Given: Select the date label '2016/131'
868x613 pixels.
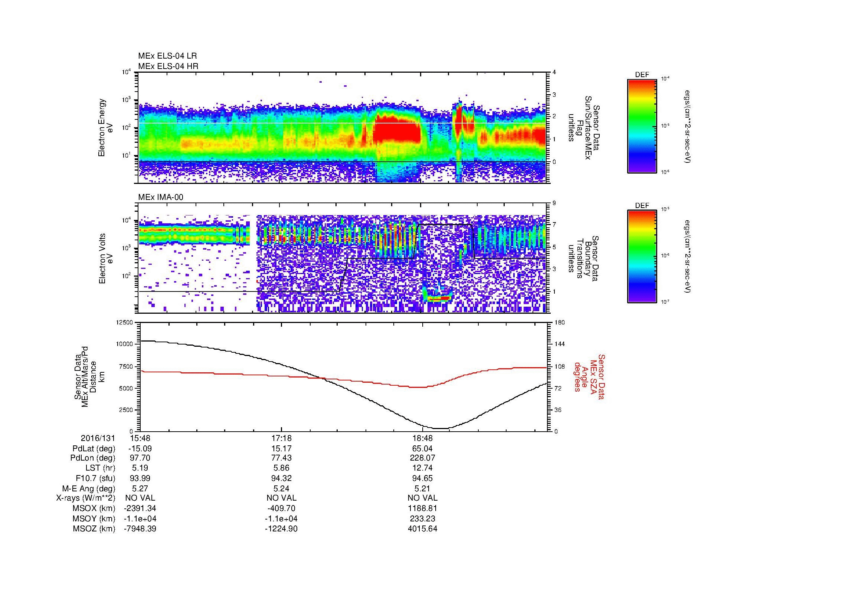Looking at the screenshot, I should point(98,438).
